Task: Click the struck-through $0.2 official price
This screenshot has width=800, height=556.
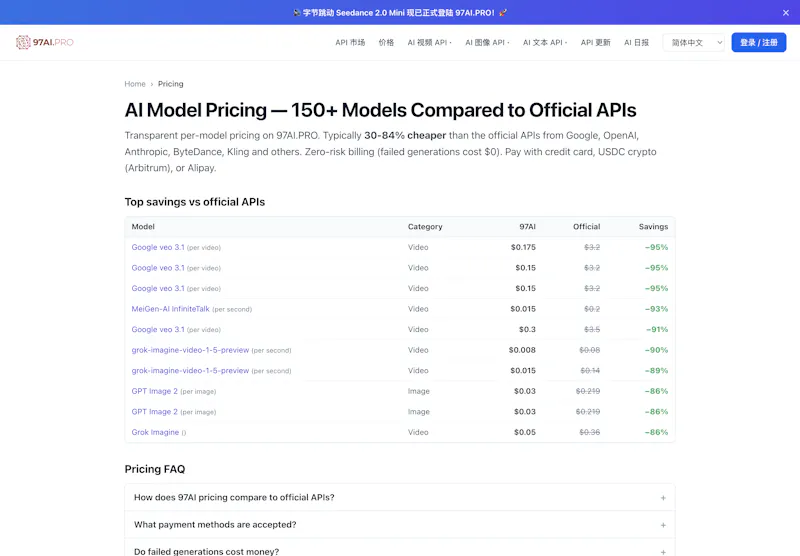Action: pyautogui.click(x=592, y=309)
